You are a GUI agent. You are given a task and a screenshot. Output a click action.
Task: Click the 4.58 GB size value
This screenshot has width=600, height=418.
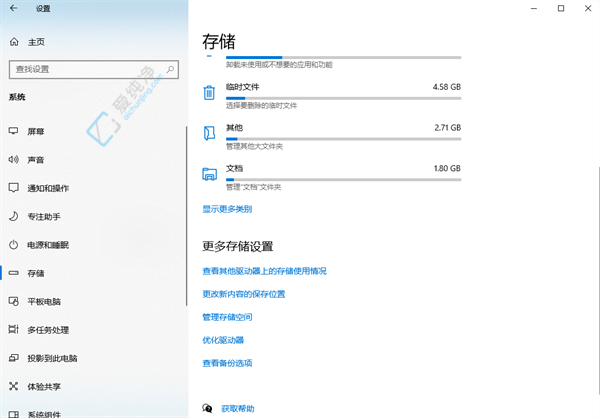click(x=447, y=87)
